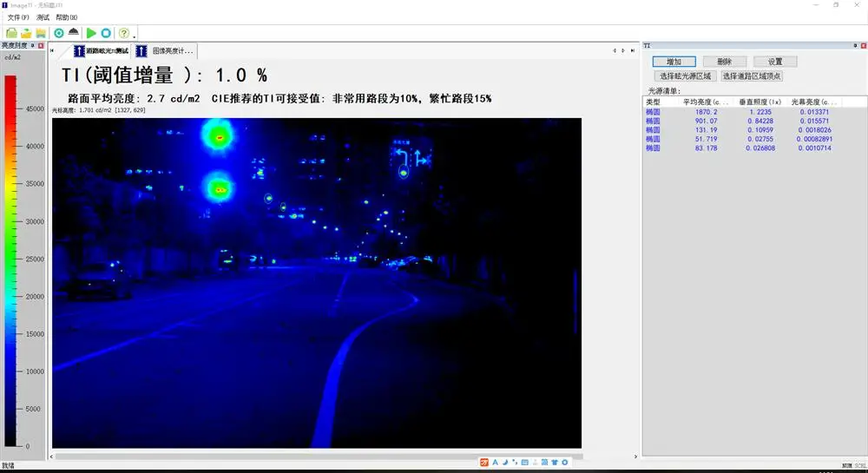Click the open folder toolbar icon
The image size is (868, 473).
26,33
